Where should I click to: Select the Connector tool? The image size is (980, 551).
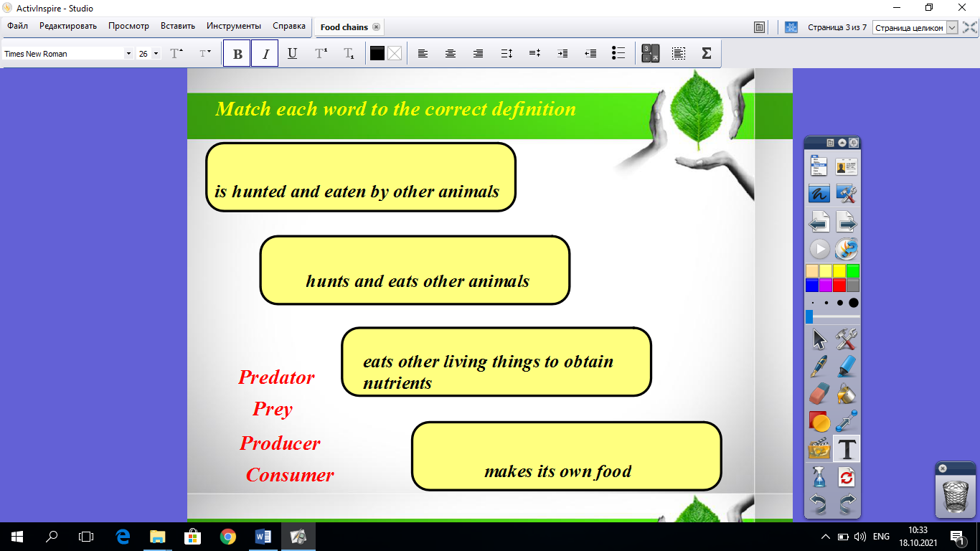pos(847,421)
